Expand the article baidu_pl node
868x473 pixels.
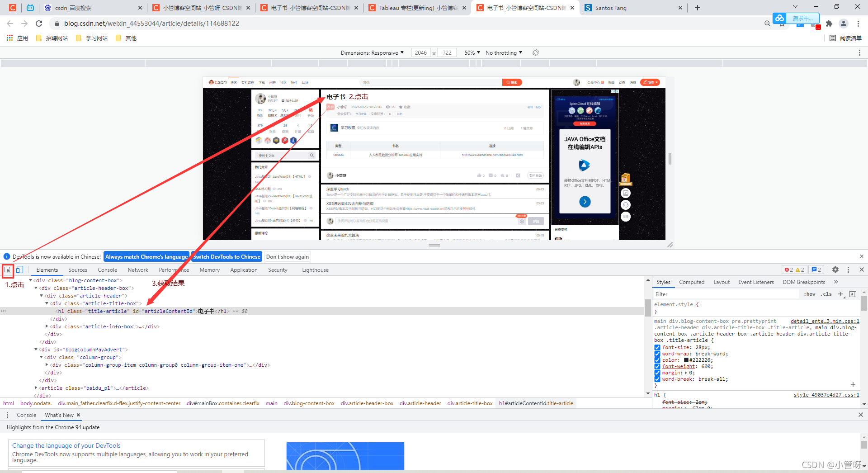pyautogui.click(x=36, y=388)
